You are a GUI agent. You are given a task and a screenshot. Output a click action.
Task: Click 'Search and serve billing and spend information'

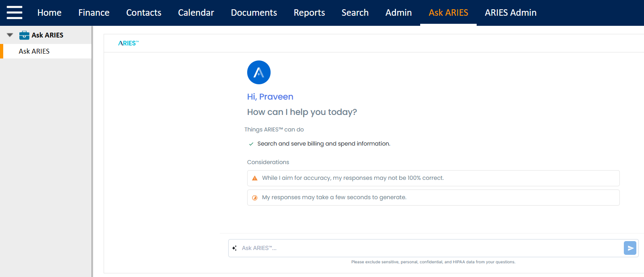point(324,144)
